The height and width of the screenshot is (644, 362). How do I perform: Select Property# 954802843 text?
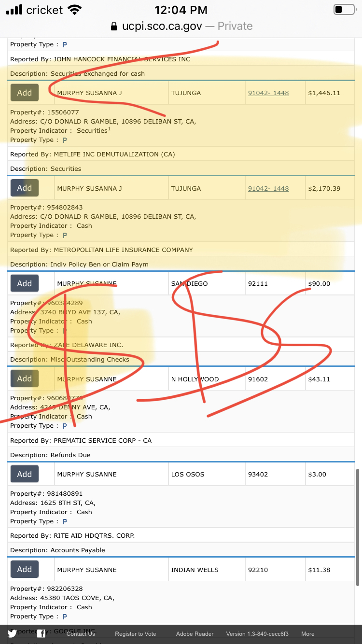click(x=46, y=207)
